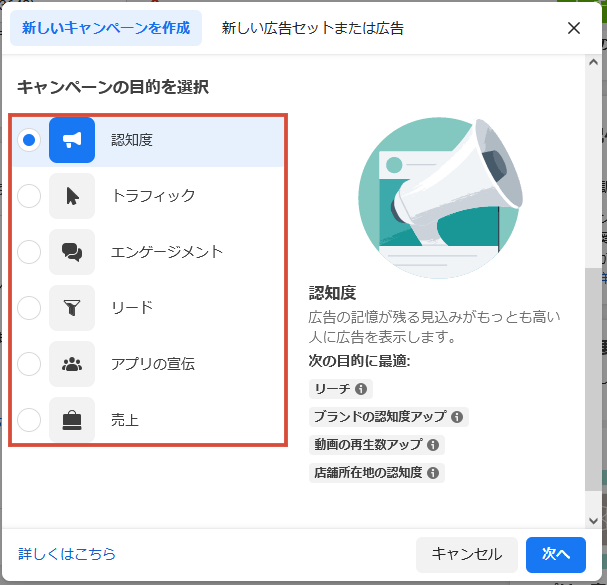Click the info icon next to 動画の再生数アップ

pyautogui.click(x=433, y=445)
